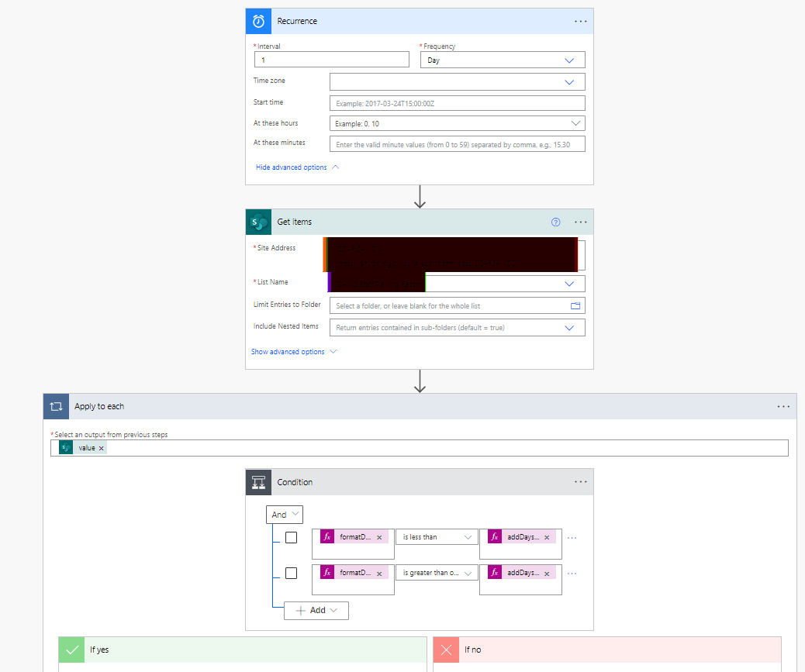The width and height of the screenshot is (805, 672).
Task: Open the List Name dropdown
Action: point(458,284)
